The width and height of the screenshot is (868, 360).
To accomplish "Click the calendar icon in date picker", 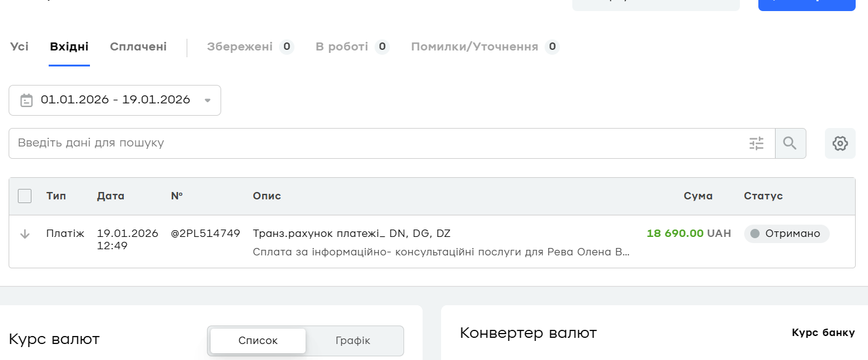I will [26, 100].
